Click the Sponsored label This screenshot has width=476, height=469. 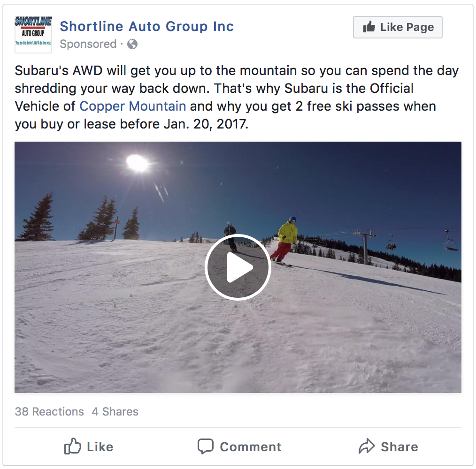[88, 44]
